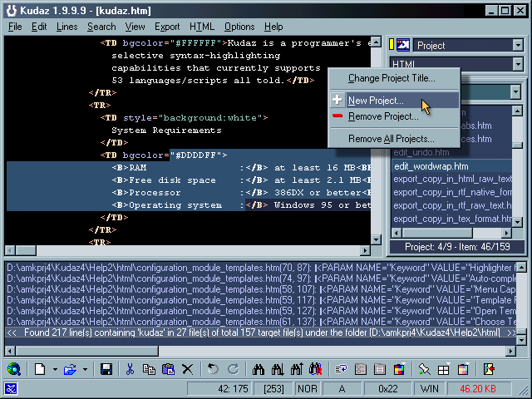The height and width of the screenshot is (399, 532).
Task: Save the file with the floppy disk icon
Action: (x=106, y=369)
